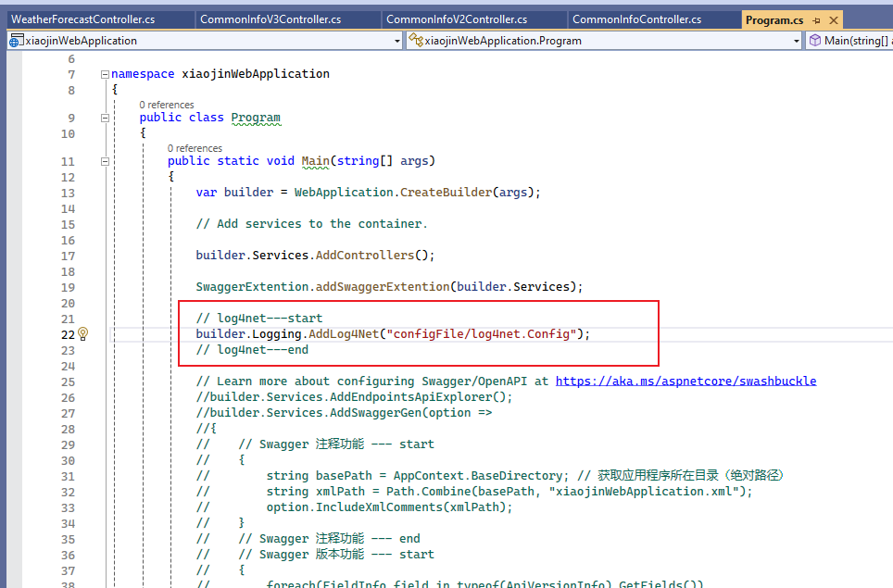Click the method icon beside Main(string[] args)
The width and height of the screenshot is (893, 588).
[x=816, y=41]
